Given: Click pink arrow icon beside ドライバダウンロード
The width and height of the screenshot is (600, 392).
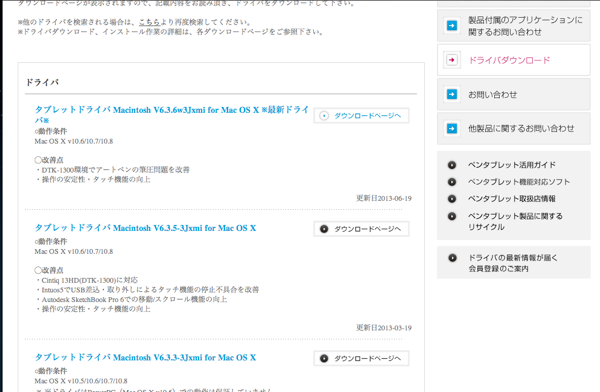Looking at the screenshot, I should 452,60.
